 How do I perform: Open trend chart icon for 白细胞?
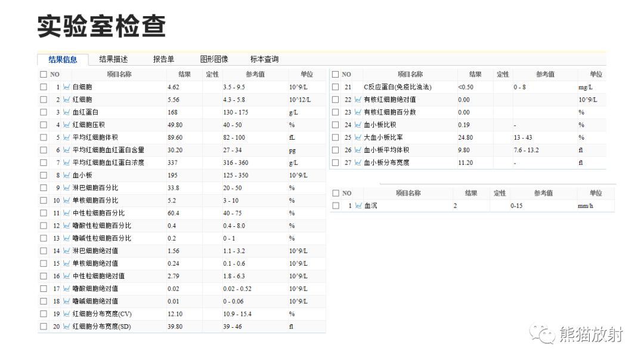point(67,87)
